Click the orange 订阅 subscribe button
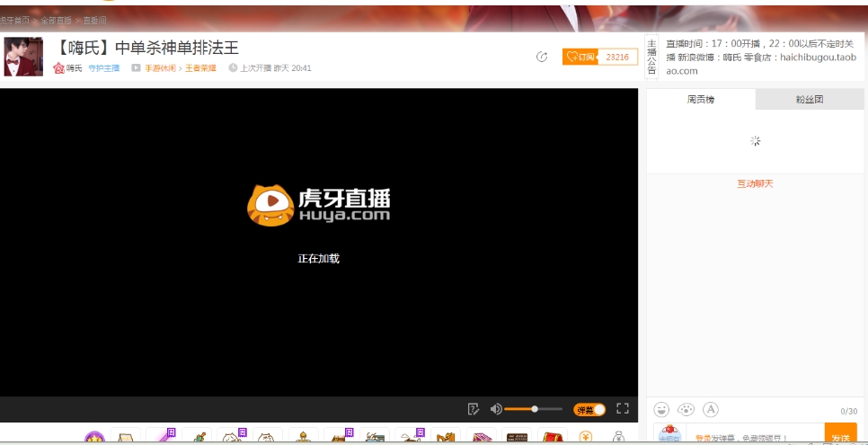This screenshot has height=445, width=868. [x=580, y=57]
